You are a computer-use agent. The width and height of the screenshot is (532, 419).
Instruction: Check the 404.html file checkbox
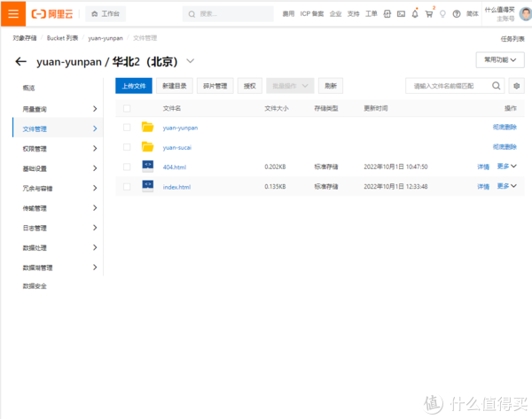127,167
